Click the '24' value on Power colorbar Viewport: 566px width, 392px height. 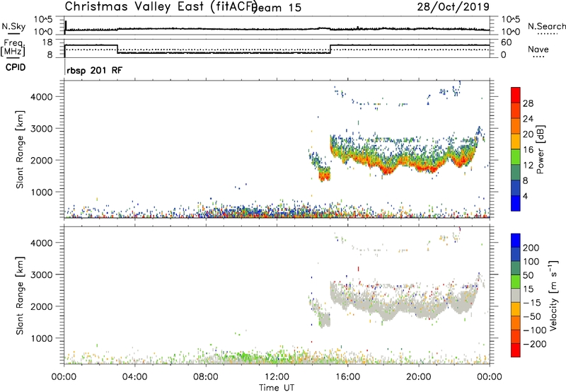pos(528,119)
